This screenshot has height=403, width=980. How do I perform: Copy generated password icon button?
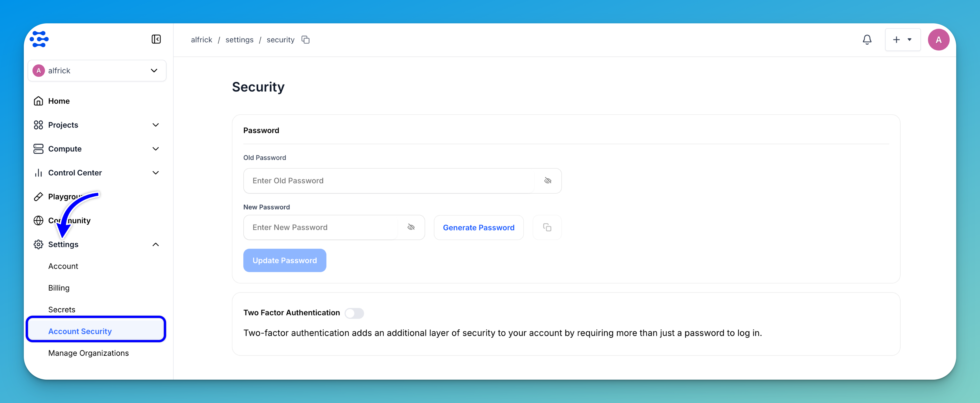pyautogui.click(x=547, y=227)
